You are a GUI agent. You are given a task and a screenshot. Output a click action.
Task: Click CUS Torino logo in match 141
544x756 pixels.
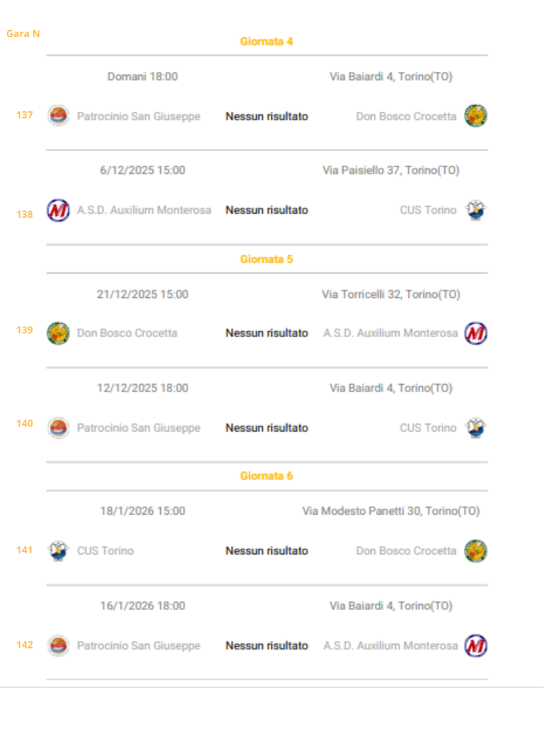(58, 551)
